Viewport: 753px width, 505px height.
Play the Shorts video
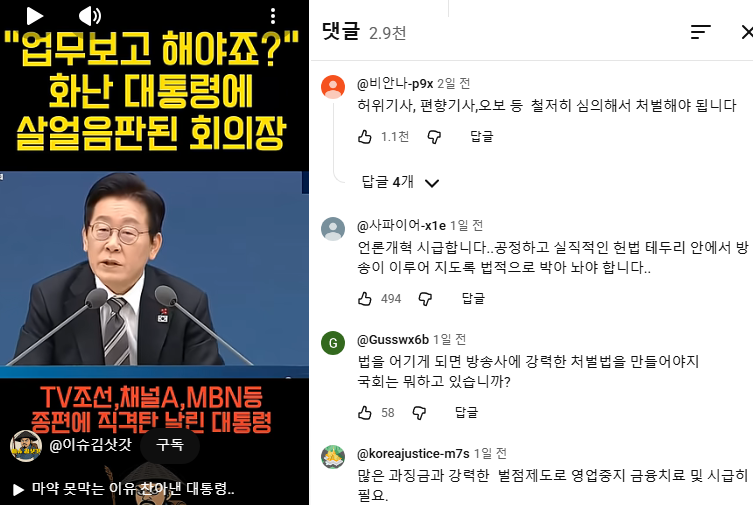(x=34, y=16)
